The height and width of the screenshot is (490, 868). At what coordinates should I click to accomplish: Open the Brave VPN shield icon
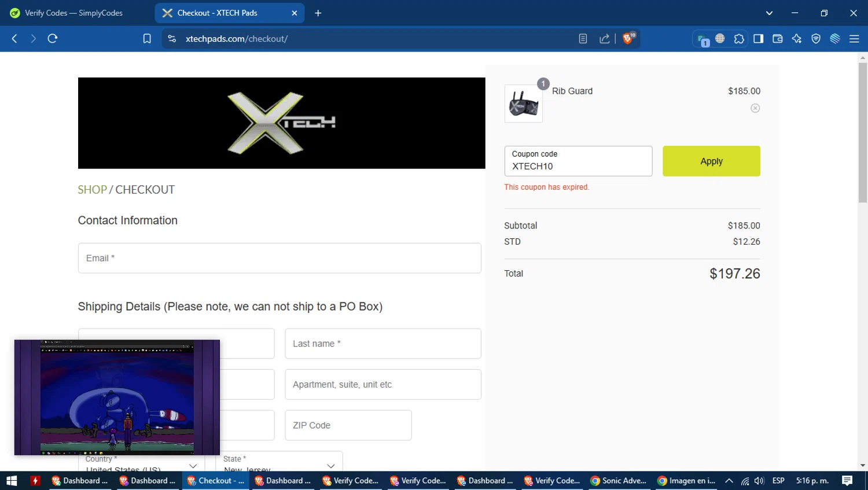pyautogui.click(x=816, y=39)
